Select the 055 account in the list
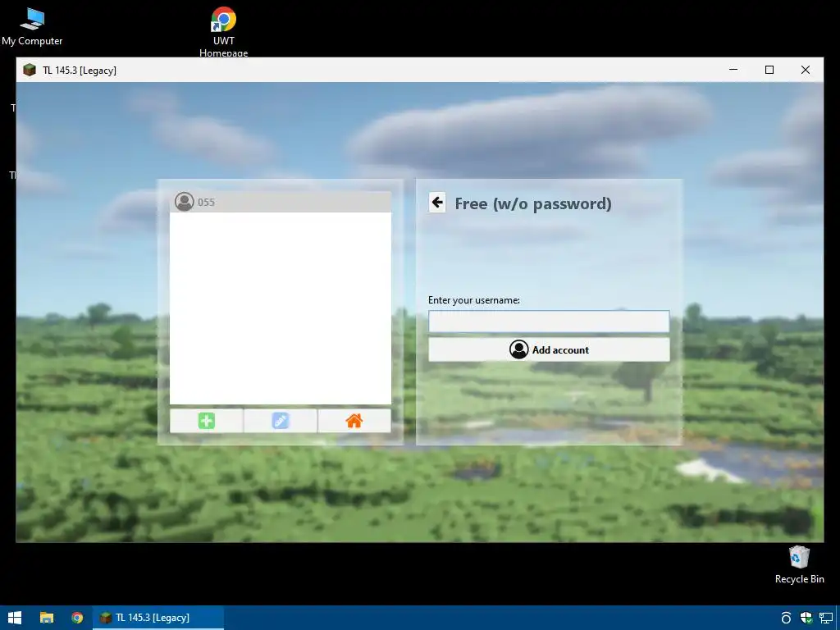840x630 pixels. point(281,202)
